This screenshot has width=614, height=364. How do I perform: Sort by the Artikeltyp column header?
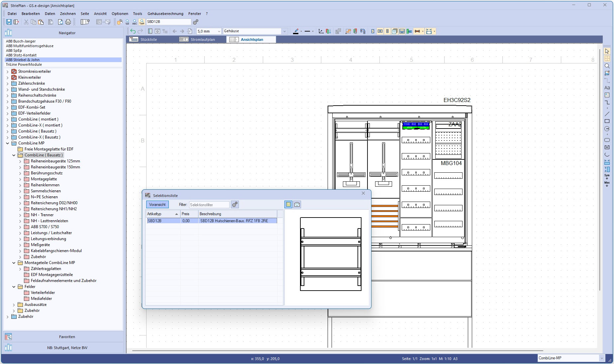(163, 214)
